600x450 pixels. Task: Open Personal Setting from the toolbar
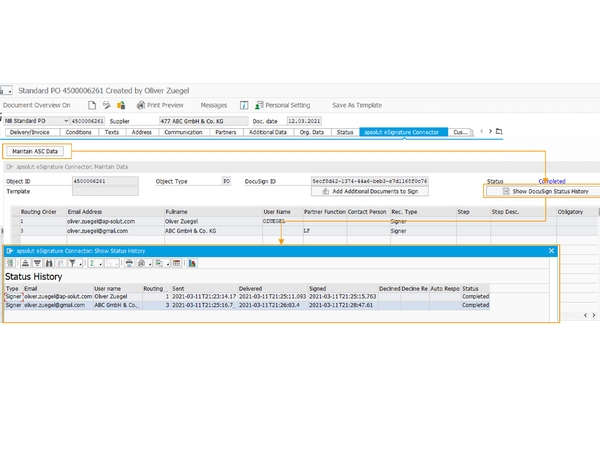[287, 104]
